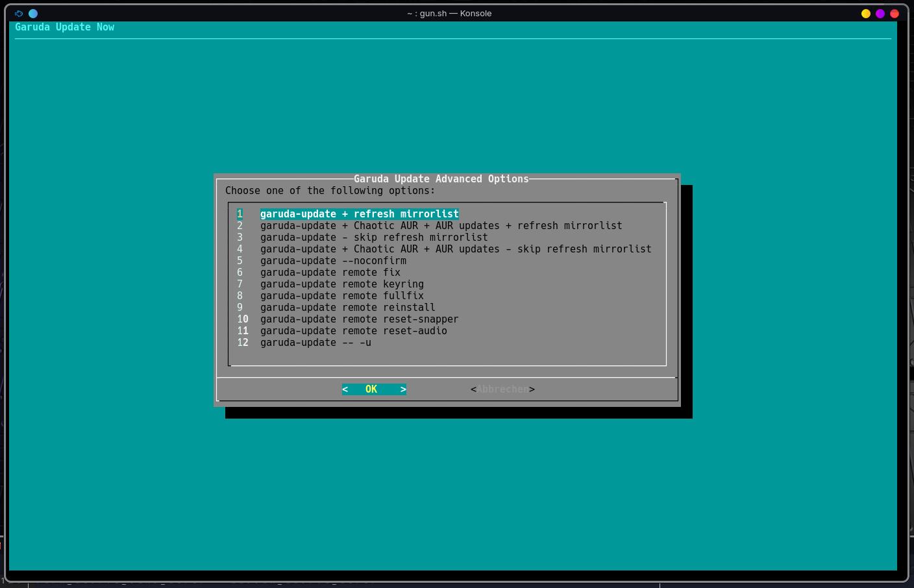
Task: Click the Konsole window title text
Action: coord(449,13)
